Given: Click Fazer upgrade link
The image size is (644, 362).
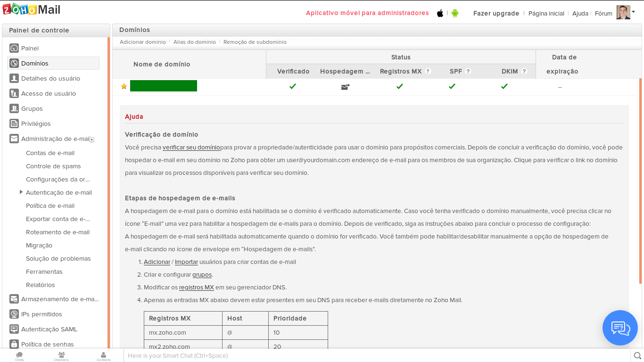Looking at the screenshot, I should 496,13.
